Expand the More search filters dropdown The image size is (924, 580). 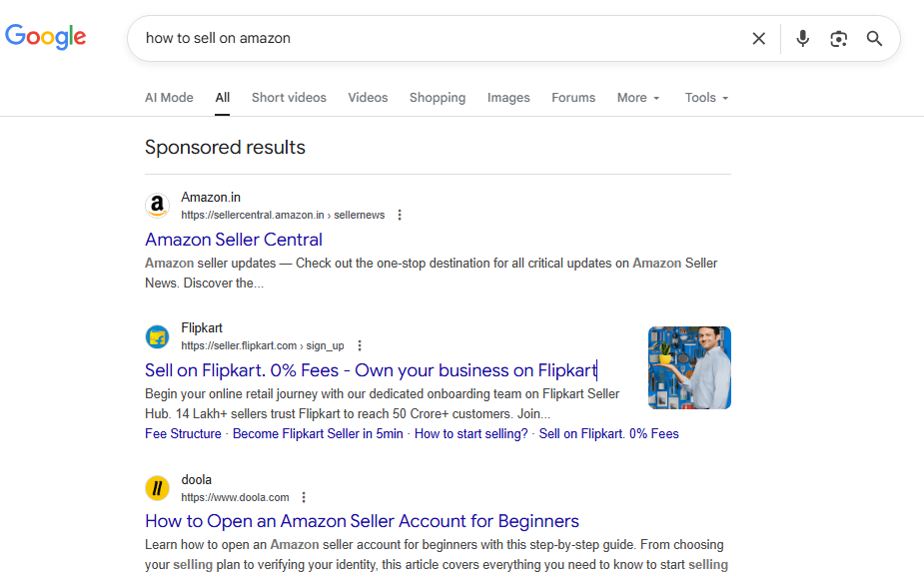[x=638, y=97]
